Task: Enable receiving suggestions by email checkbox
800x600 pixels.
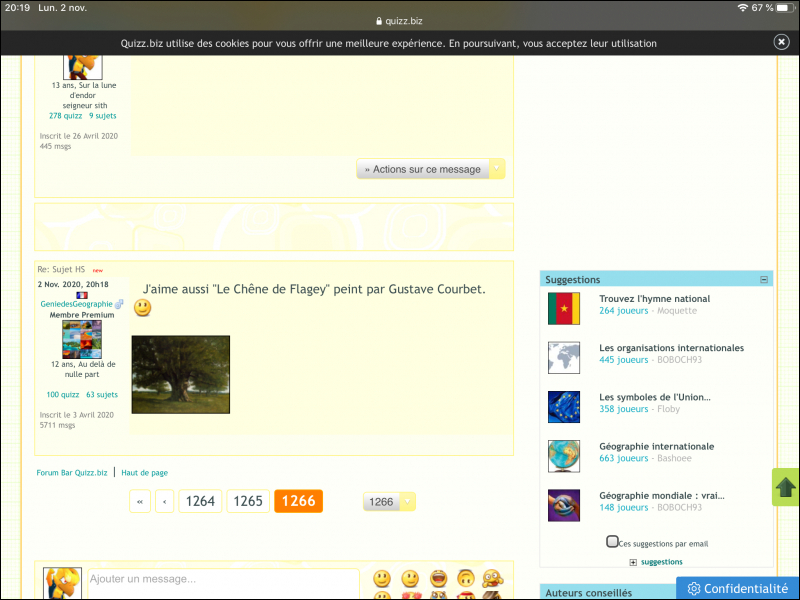Action: (612, 542)
